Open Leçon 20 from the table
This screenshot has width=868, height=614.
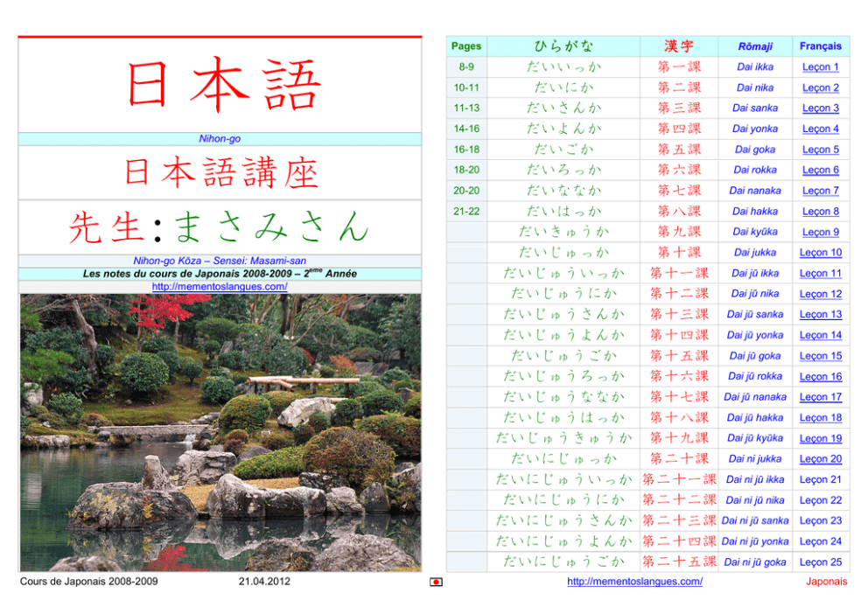[820, 459]
